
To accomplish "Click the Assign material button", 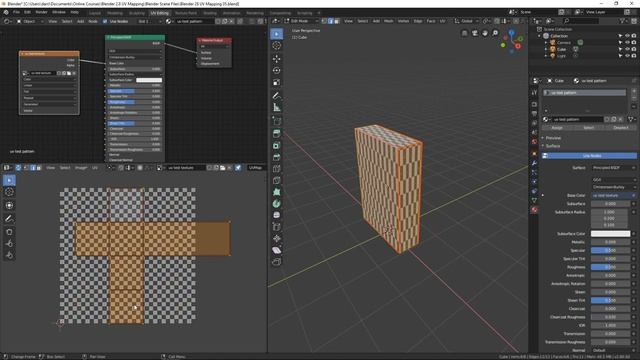I will [x=557, y=128].
